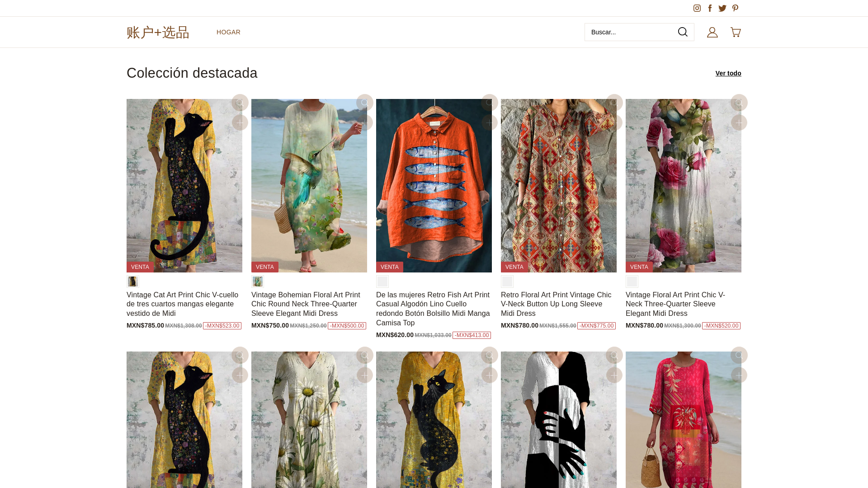Open the Facebook social link

click(x=710, y=8)
